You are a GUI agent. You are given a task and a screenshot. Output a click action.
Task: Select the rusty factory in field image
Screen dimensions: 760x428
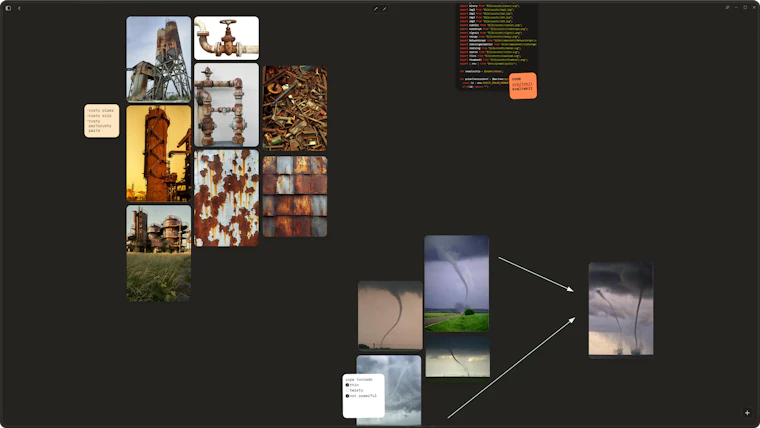click(158, 253)
